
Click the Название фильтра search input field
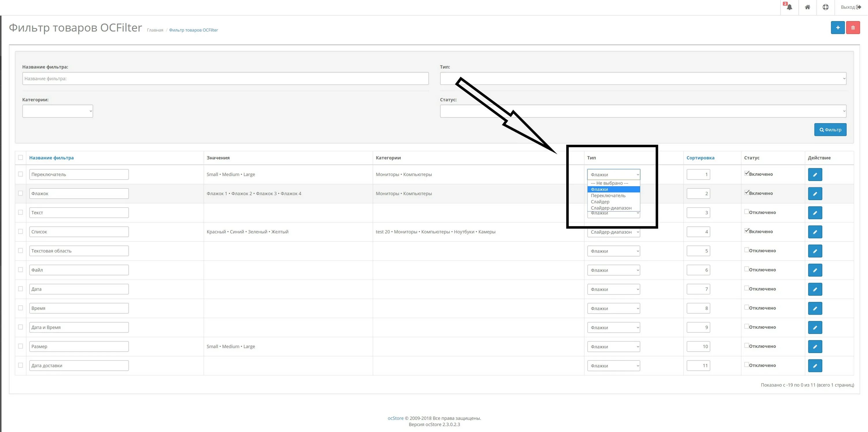point(225,78)
